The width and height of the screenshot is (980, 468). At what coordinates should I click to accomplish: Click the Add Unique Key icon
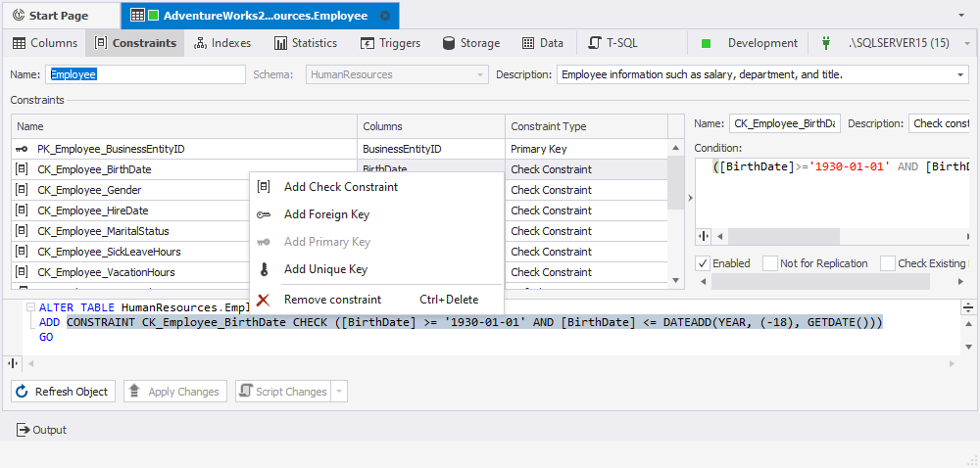[x=264, y=269]
